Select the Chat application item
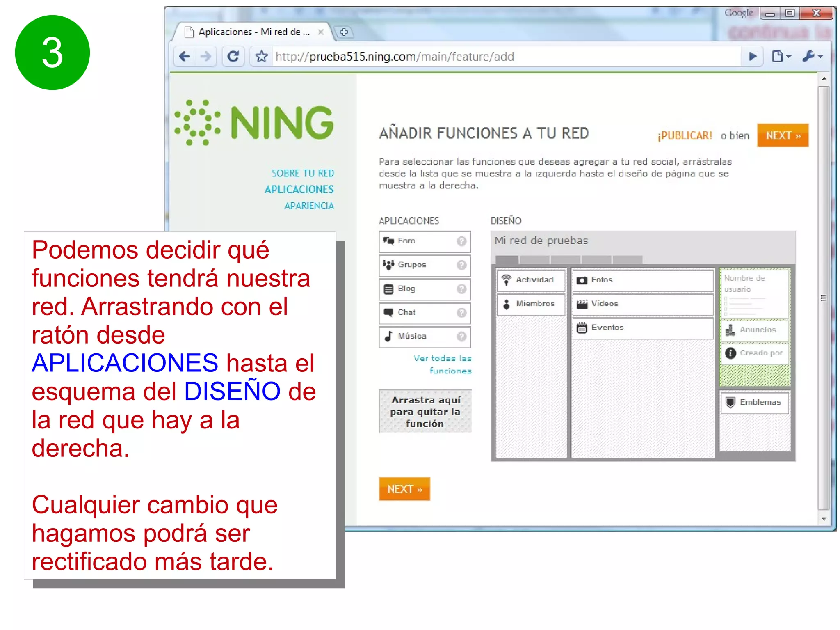The width and height of the screenshot is (840, 630). pos(425,313)
